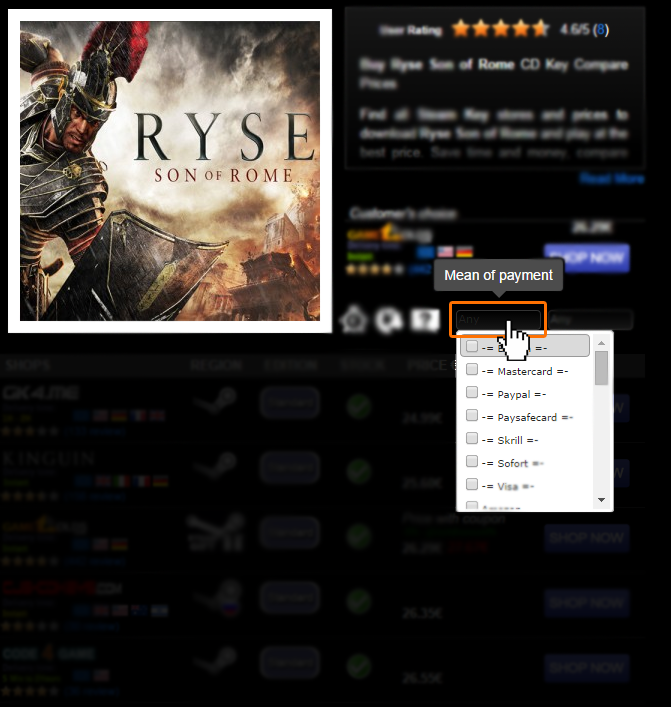Image resolution: width=671 pixels, height=707 pixels.
Task: Click the REGION column header
Action: tap(216, 365)
